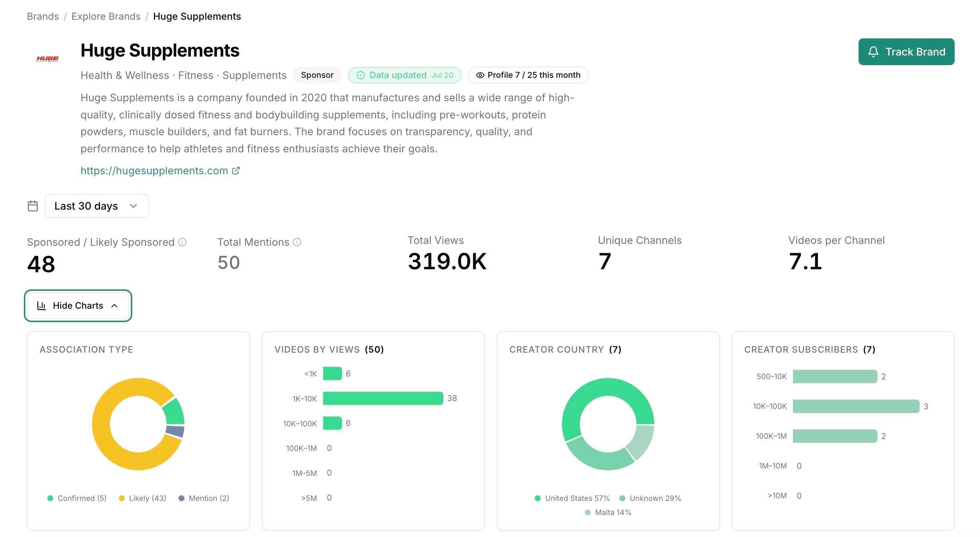The width and height of the screenshot is (980, 537).
Task: Click the Unique Channels value 7
Action: coord(604,262)
